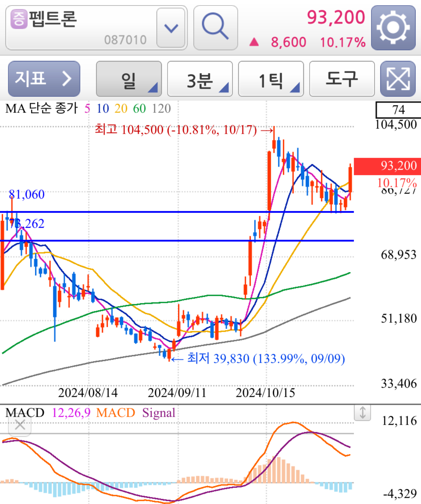The height and width of the screenshot is (504, 421).
Task: Click the candle count box 74
Action: (398, 110)
